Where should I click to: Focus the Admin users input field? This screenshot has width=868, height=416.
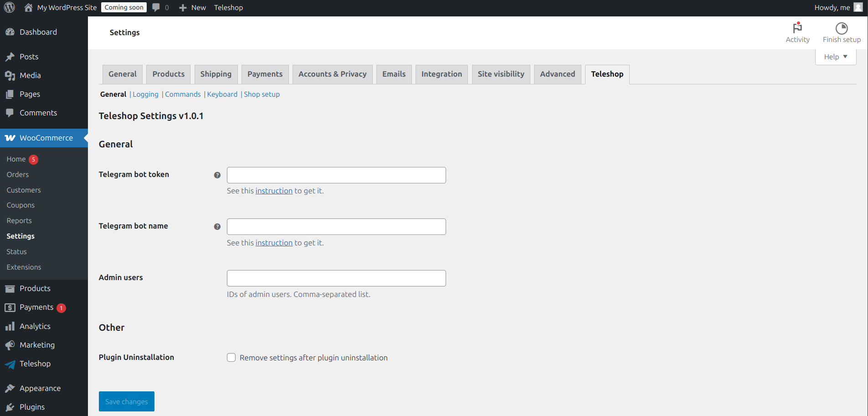point(336,278)
